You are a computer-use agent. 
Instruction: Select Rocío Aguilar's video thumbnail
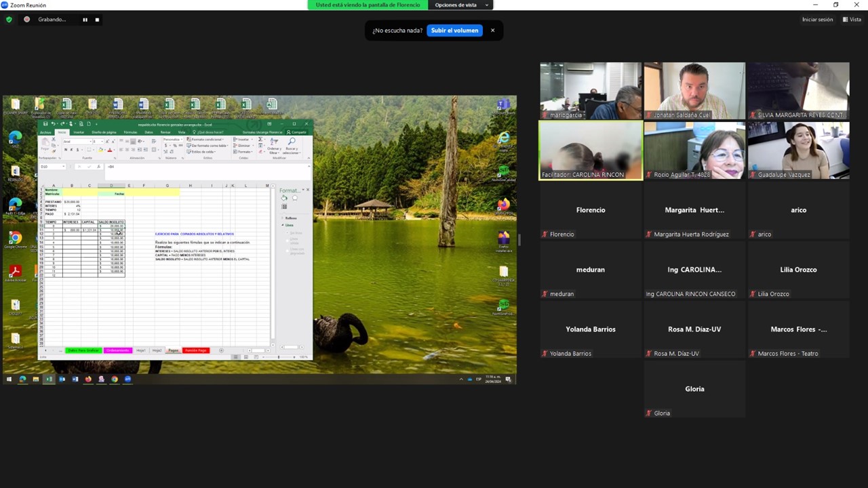tap(694, 150)
